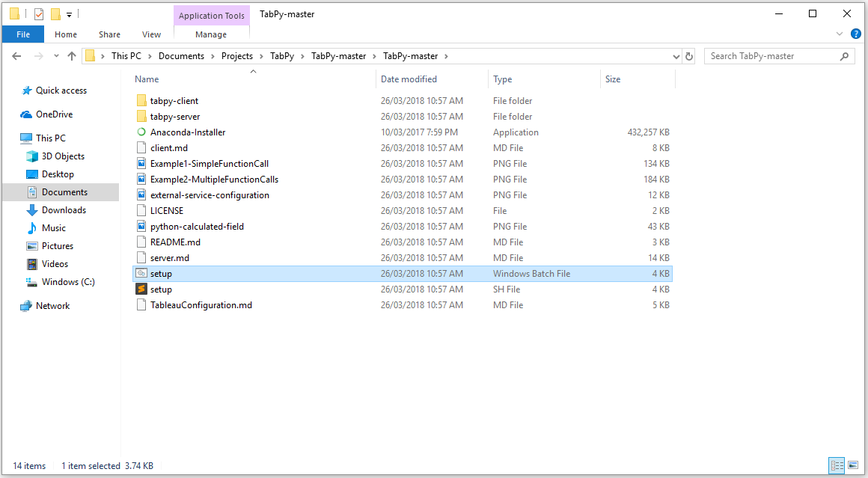Open Downloads in navigation pane
This screenshot has height=478, width=868.
(x=64, y=210)
